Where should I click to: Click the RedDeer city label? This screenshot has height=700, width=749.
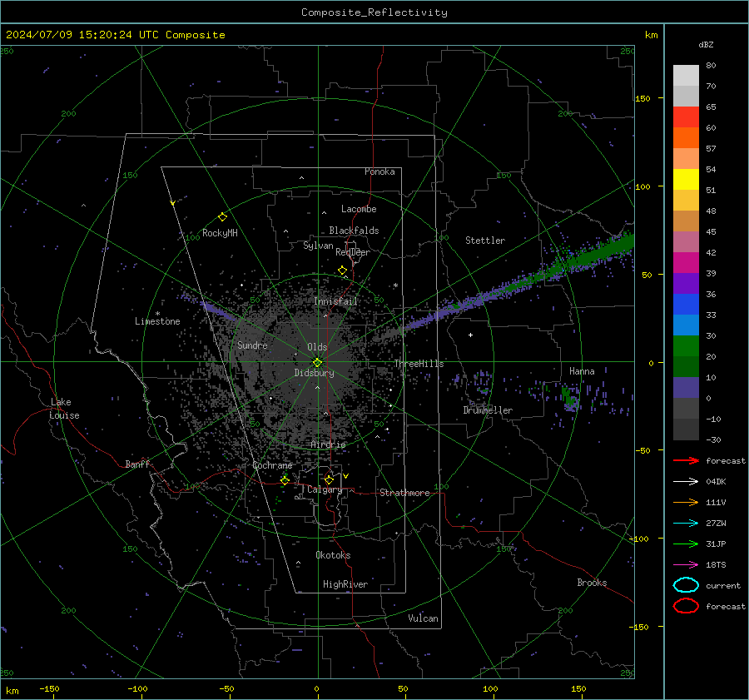[x=353, y=252]
